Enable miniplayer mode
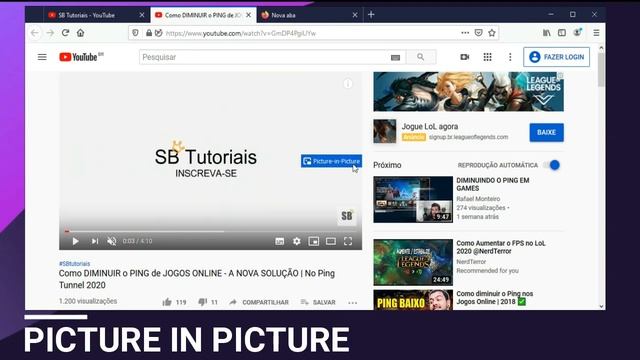This screenshot has width=640, height=360. [x=313, y=241]
